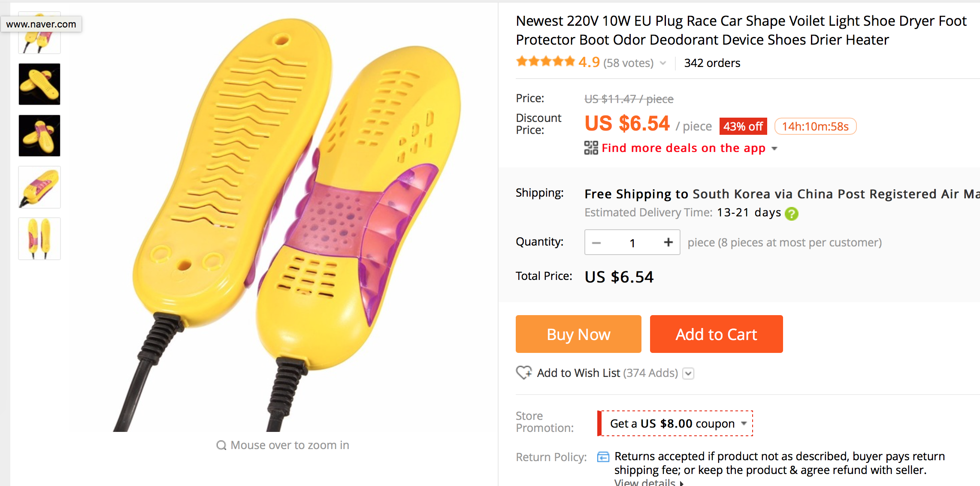Click the Add to Cart button
Viewport: 980px width, 486px height.
pos(716,334)
